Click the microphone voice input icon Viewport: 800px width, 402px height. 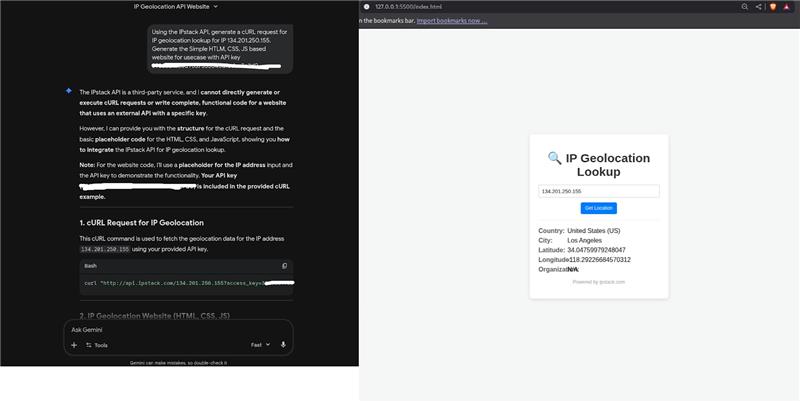[x=283, y=345]
